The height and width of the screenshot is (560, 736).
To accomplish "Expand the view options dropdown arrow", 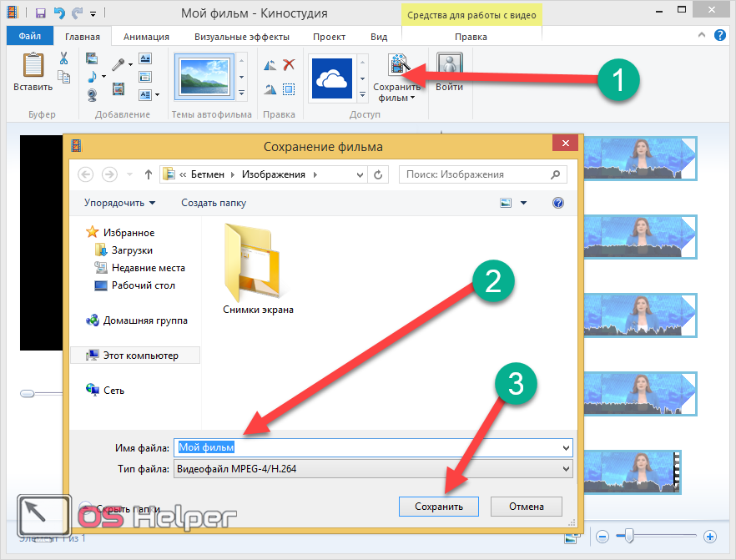I will [x=524, y=203].
